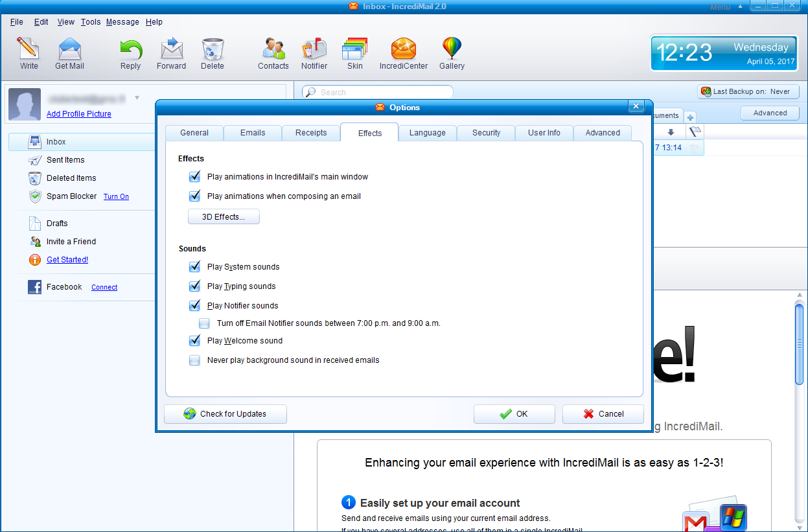Click inside the Search field

[382, 93]
